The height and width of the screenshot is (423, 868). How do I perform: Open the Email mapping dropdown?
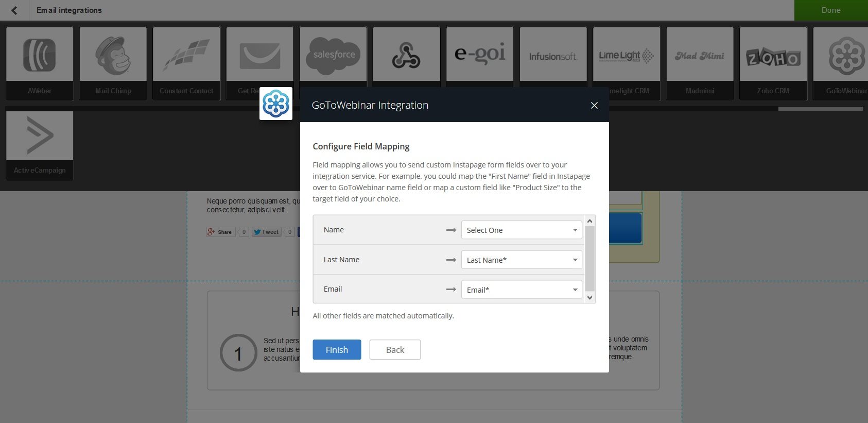[x=522, y=290]
